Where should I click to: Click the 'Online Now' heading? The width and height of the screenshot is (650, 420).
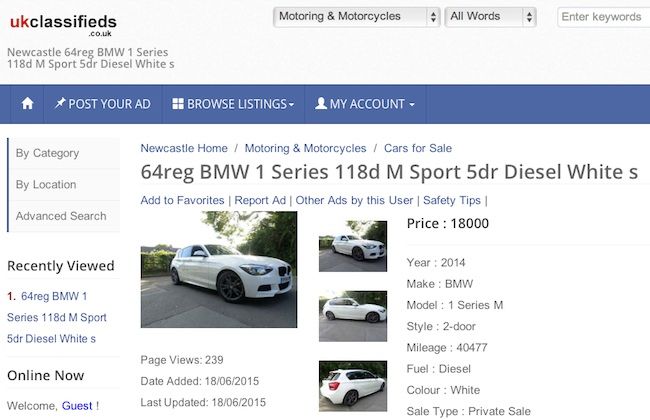[46, 376]
